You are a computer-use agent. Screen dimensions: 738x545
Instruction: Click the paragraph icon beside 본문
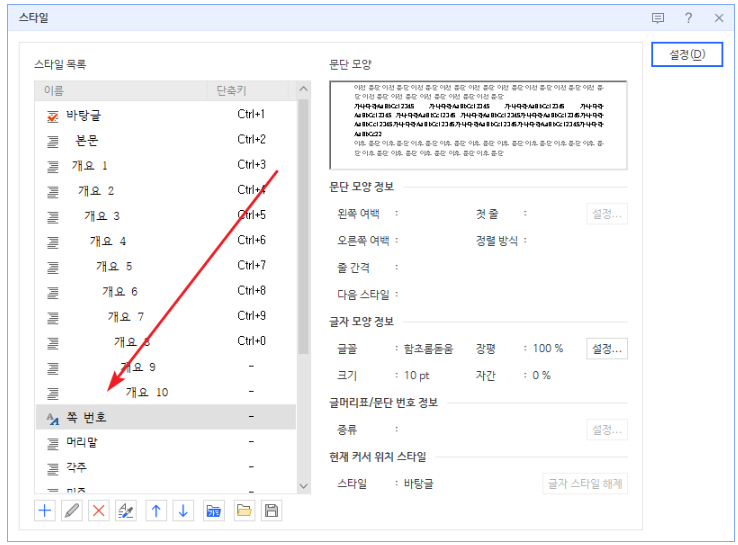click(53, 141)
